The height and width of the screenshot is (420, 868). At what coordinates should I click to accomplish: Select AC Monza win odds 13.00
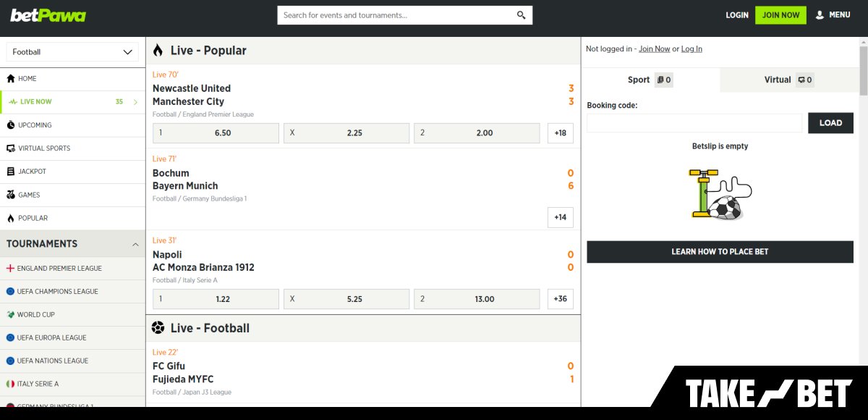click(x=477, y=299)
